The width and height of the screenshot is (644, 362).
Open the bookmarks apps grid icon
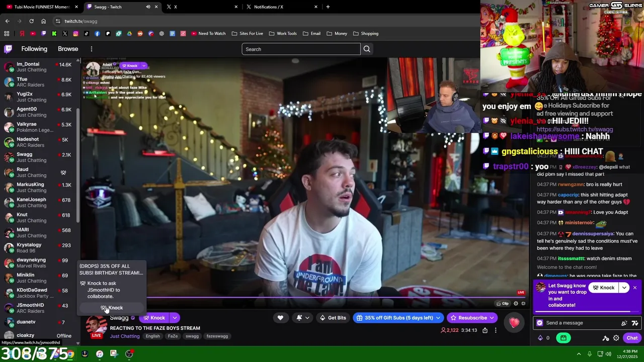[7, 34]
